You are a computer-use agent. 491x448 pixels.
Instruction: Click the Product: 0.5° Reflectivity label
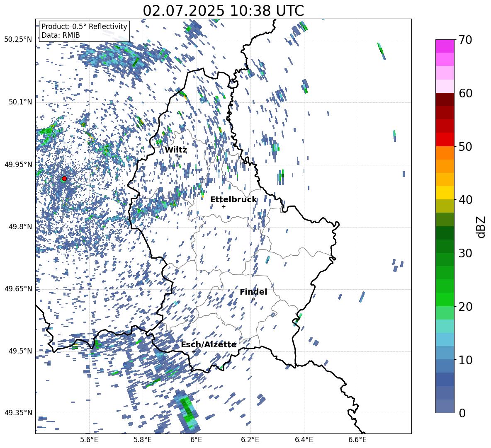click(x=84, y=27)
